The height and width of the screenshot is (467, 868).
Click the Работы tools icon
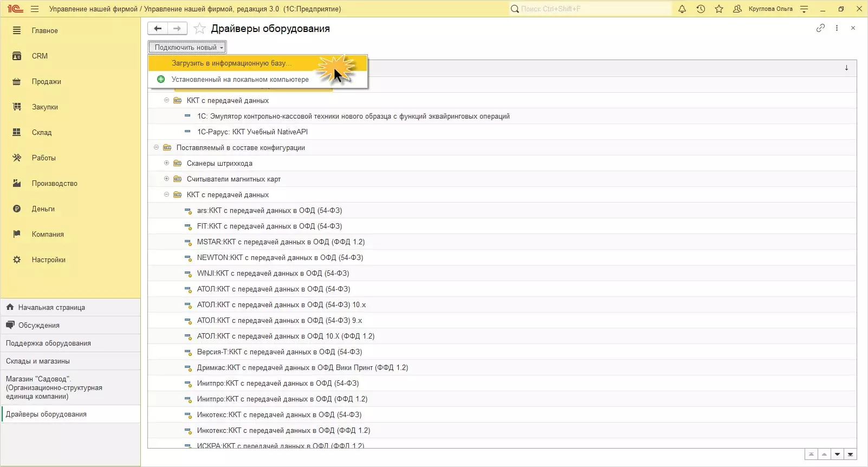(x=17, y=158)
